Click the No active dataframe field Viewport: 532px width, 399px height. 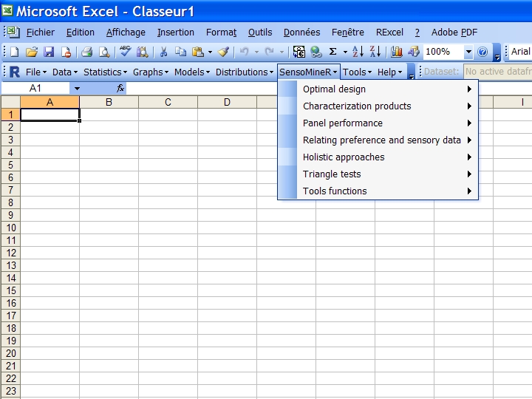click(498, 72)
